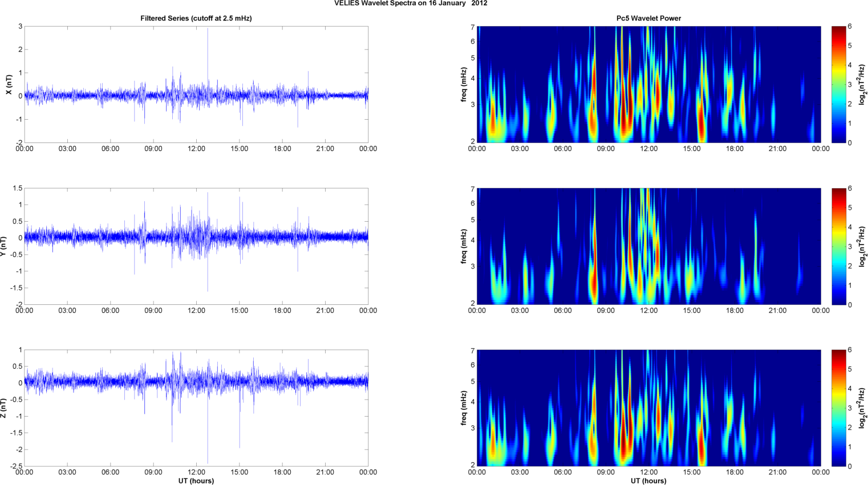Click the middle spectrogram's color bar

coord(839,246)
